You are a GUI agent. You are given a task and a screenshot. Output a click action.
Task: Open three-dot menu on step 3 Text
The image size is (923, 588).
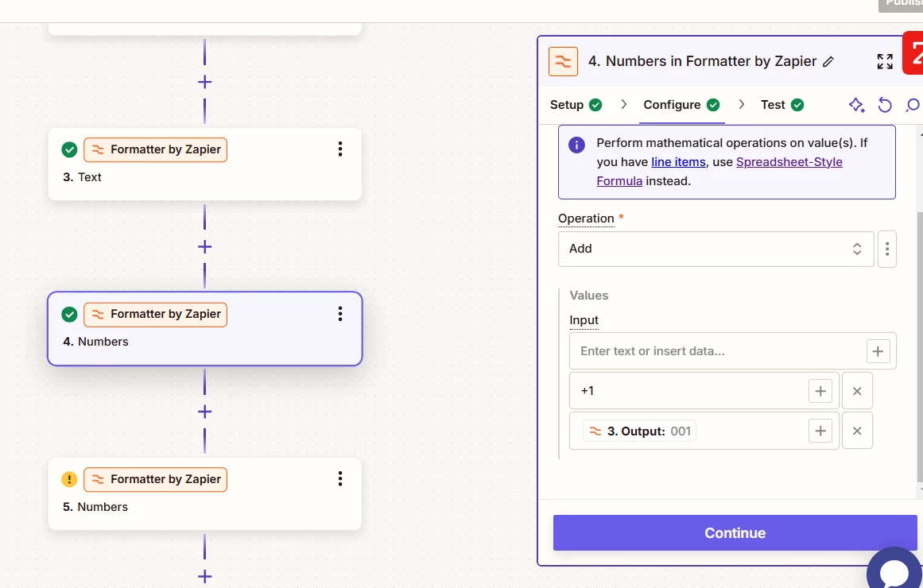point(340,149)
